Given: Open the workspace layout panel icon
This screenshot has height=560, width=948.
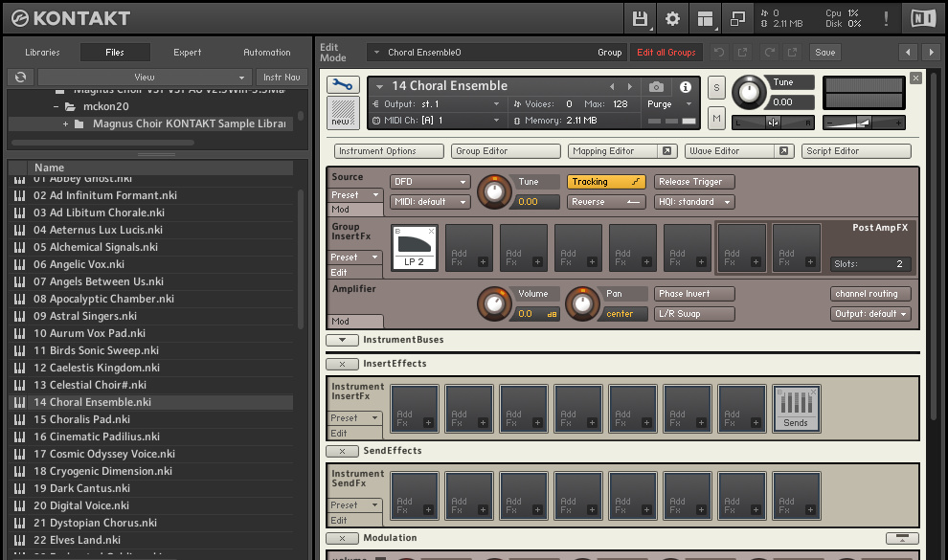Looking at the screenshot, I should [705, 19].
